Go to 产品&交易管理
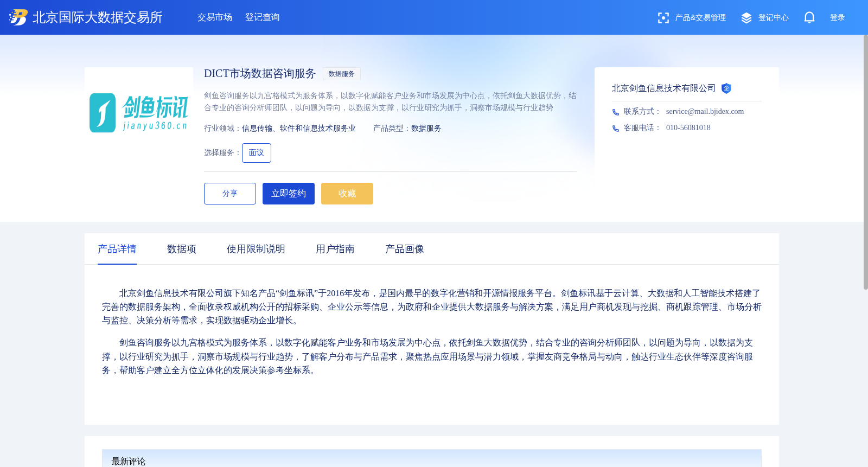 (700, 18)
